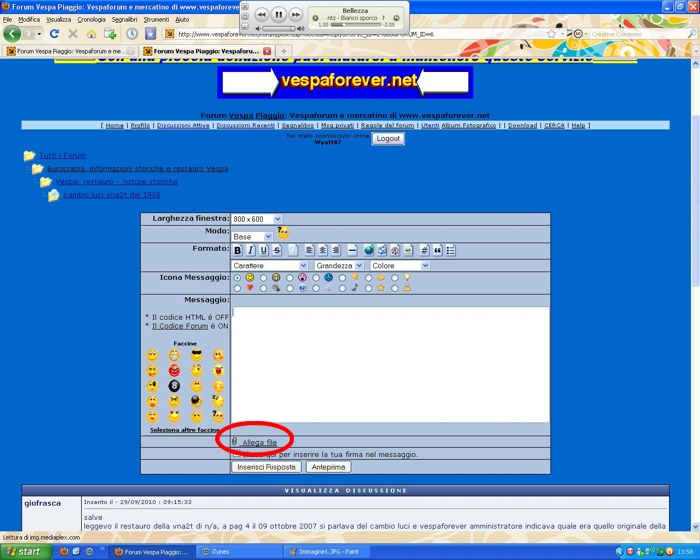Apply underline formatting in post editor
Image resolution: width=700 pixels, height=560 pixels.
tap(264, 251)
